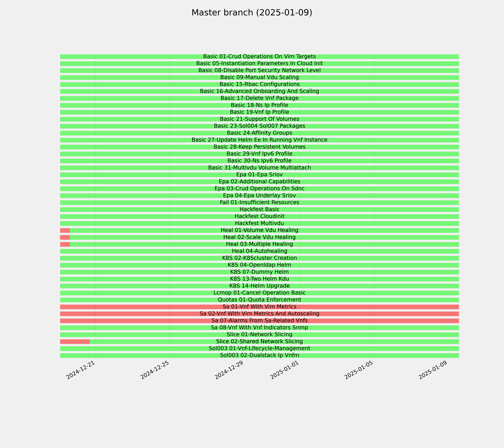504x448 pixels.
Task: Click the Basic 09-Manual Vdu Scaling label
Action: [x=259, y=77]
